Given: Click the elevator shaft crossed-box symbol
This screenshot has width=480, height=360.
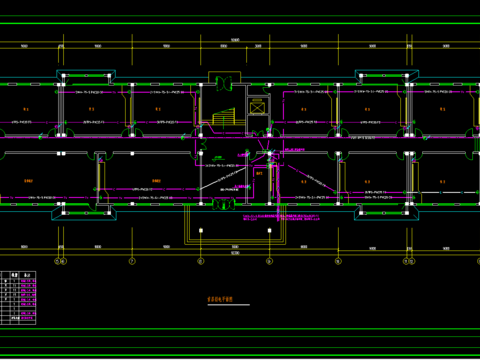Looking at the screenshot, I should tap(257, 108).
